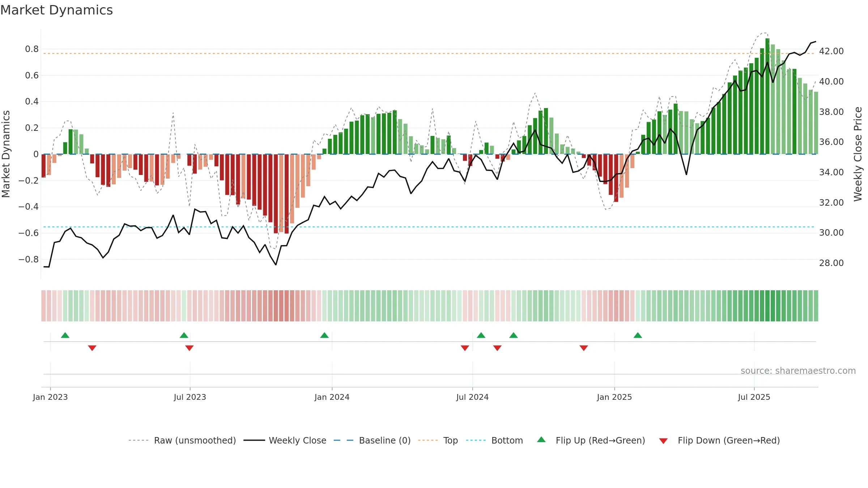Click the 28.00 price axis label
The image size is (868, 488).
point(831,263)
